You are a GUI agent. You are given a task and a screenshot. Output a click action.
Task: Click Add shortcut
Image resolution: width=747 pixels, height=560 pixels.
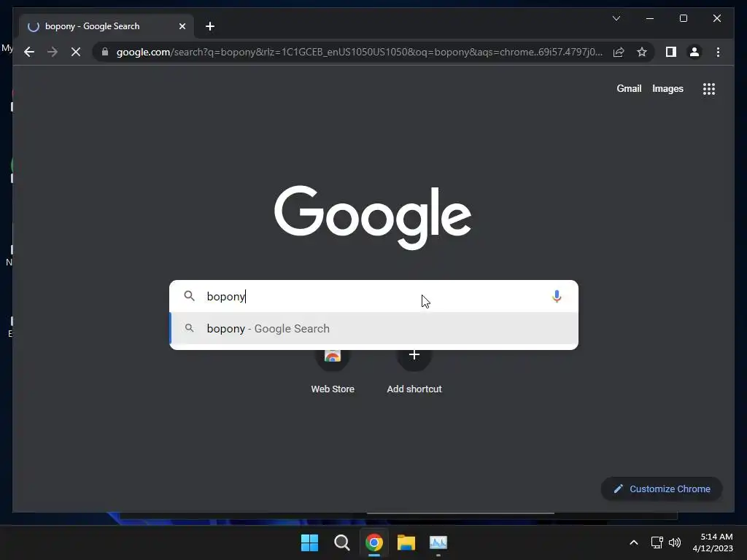pos(414,371)
